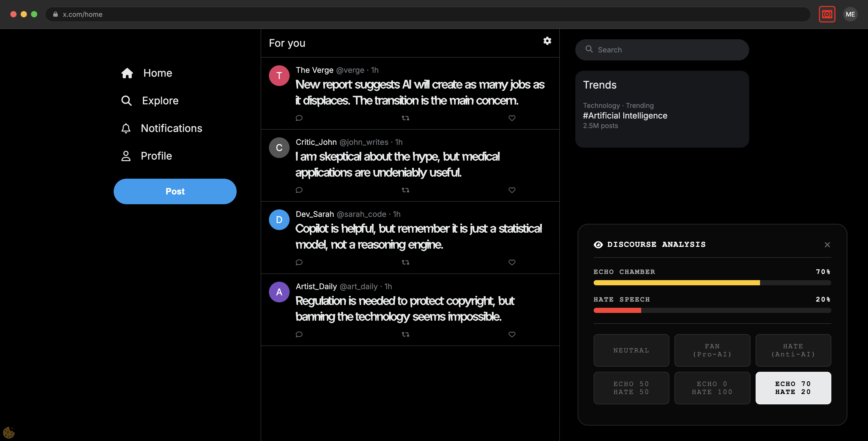Activate the ECHO 50 HATE 50 preset
Image resolution: width=868 pixels, height=441 pixels.
pos(631,388)
